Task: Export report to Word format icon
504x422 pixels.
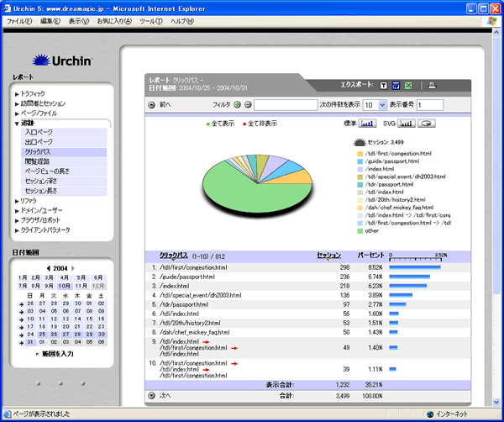Action: tap(396, 86)
